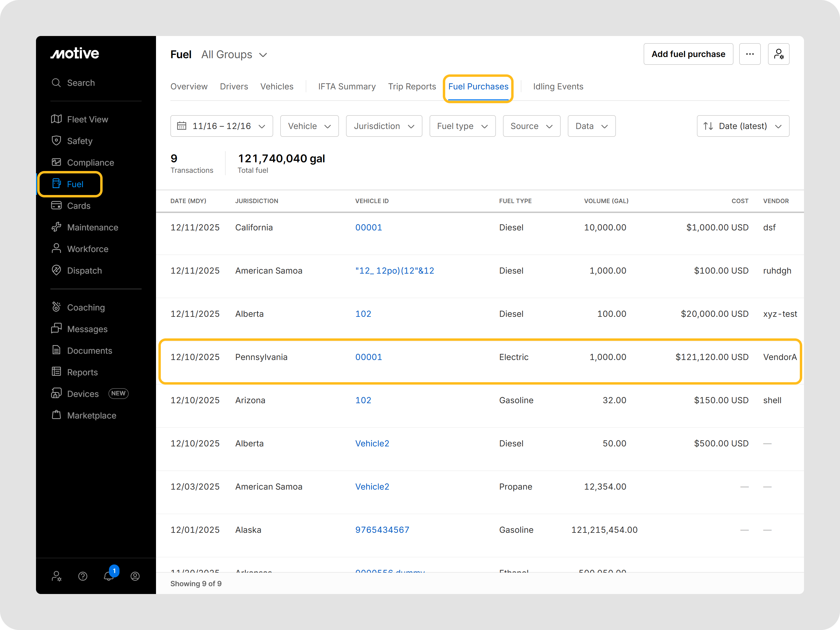Image resolution: width=840 pixels, height=630 pixels.
Task: Open the help question mark icon
Action: (83, 576)
